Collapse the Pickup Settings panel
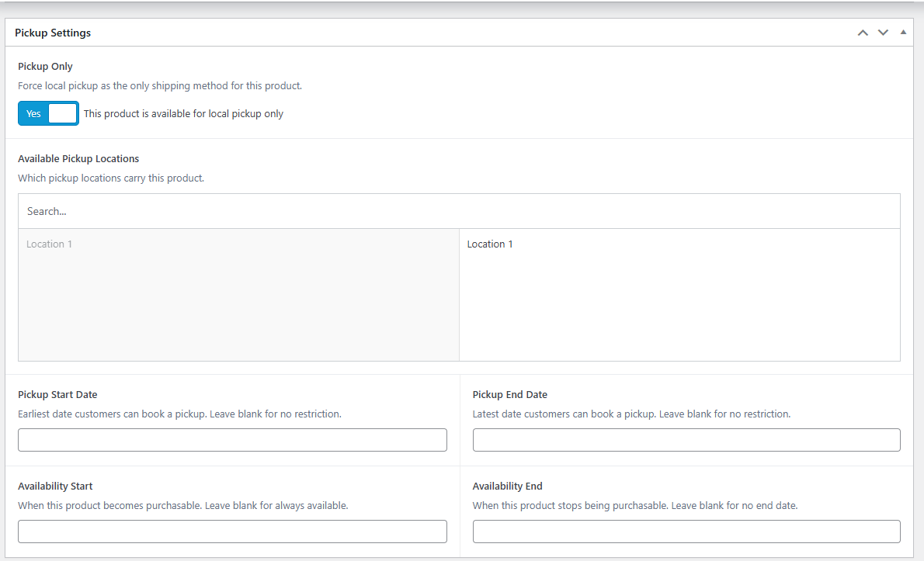Image resolution: width=924 pixels, height=561 pixels. [903, 33]
